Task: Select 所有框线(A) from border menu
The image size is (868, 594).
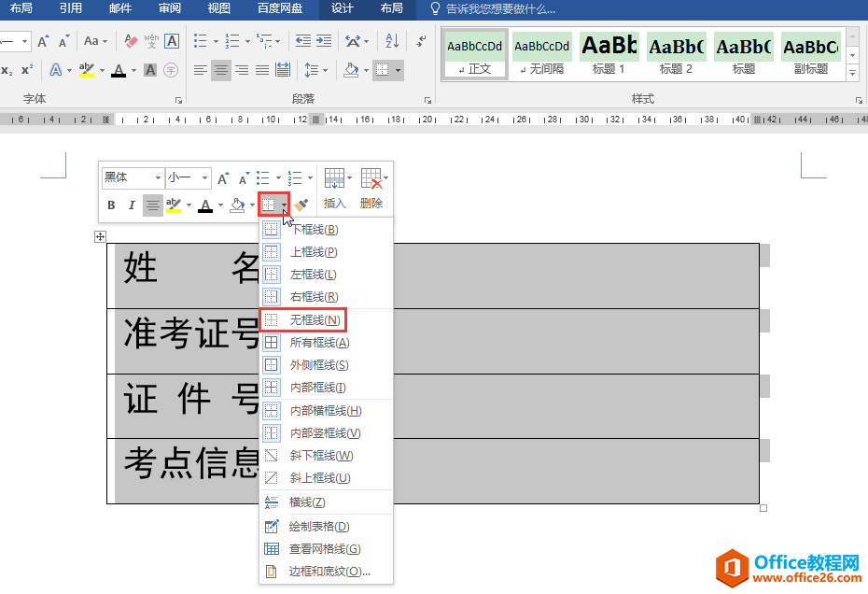Action: [326, 343]
